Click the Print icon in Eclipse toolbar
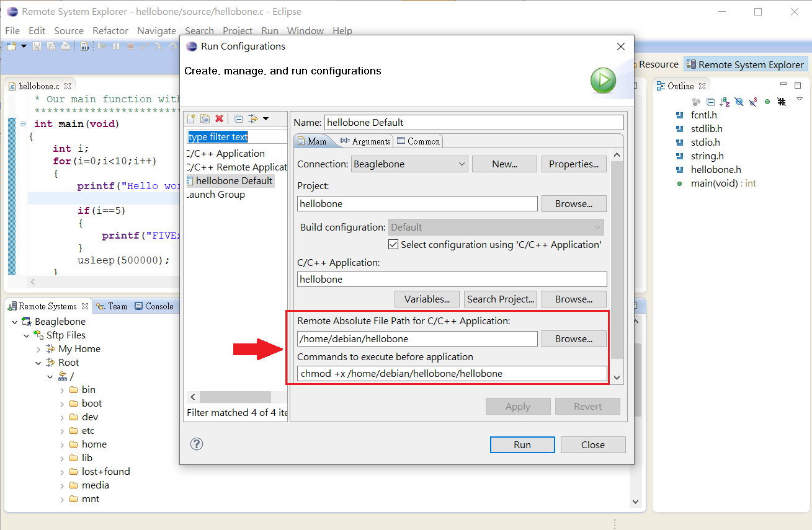The height and width of the screenshot is (530, 812). [x=65, y=46]
